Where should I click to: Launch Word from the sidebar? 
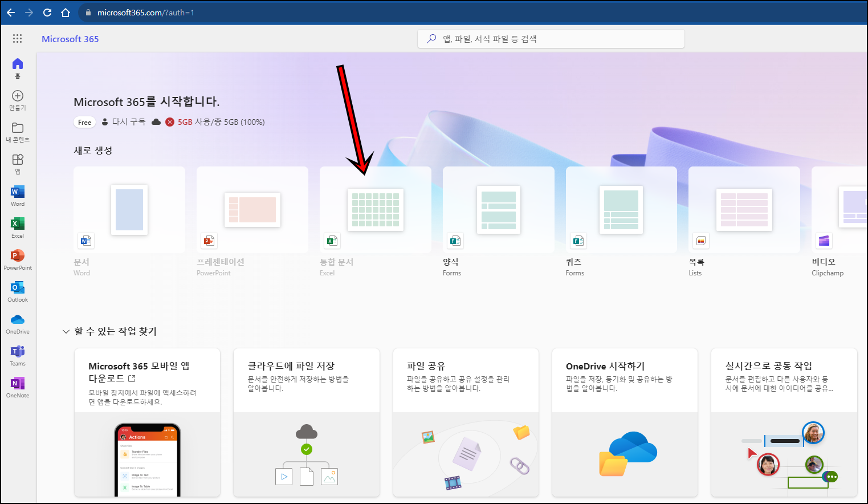[x=18, y=196]
